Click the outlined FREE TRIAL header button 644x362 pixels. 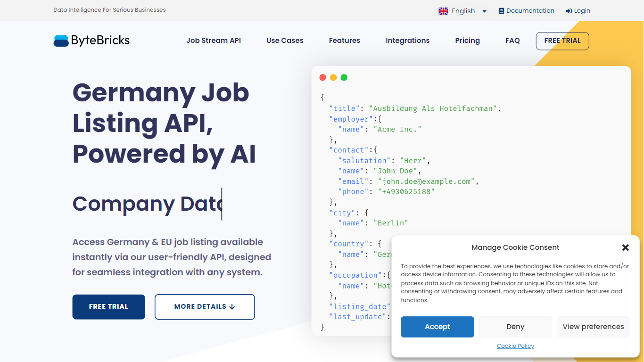point(562,41)
